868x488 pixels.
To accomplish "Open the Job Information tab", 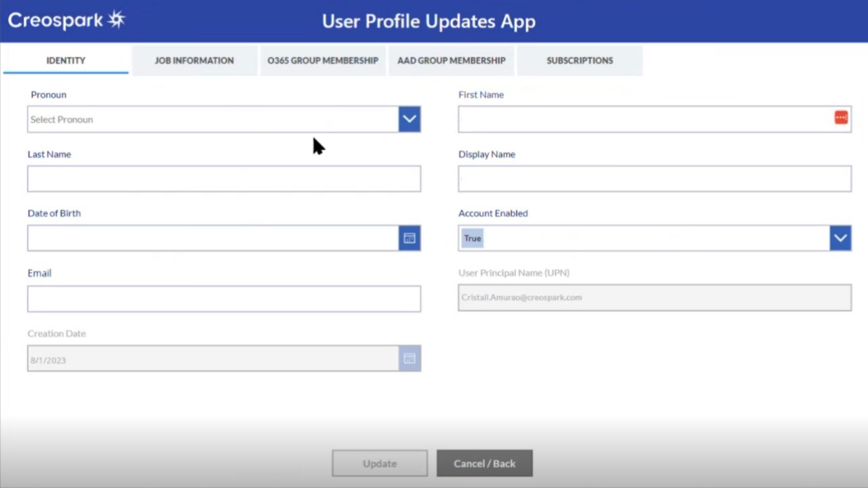I will point(194,60).
